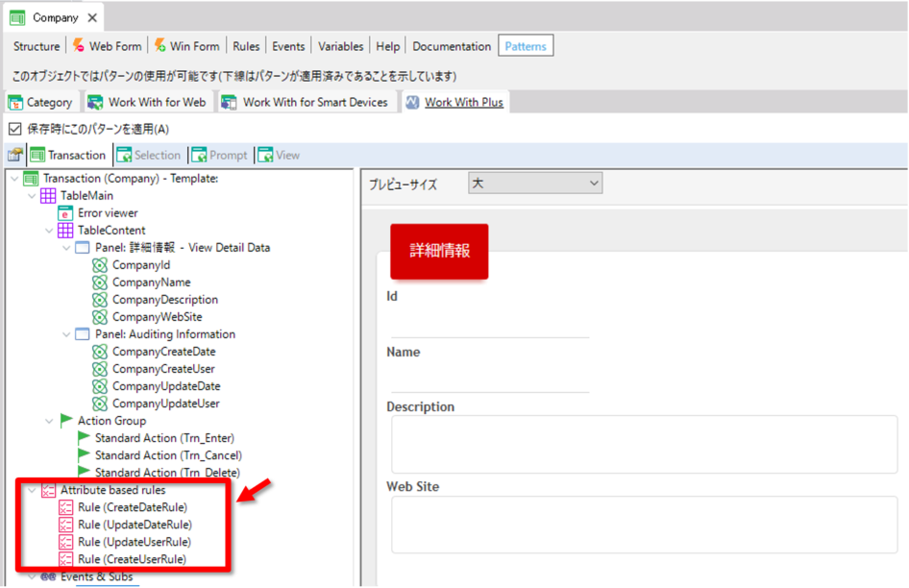Screen dimensions: 909x588
Task: Select the CompanyName tree item
Action: (x=151, y=282)
